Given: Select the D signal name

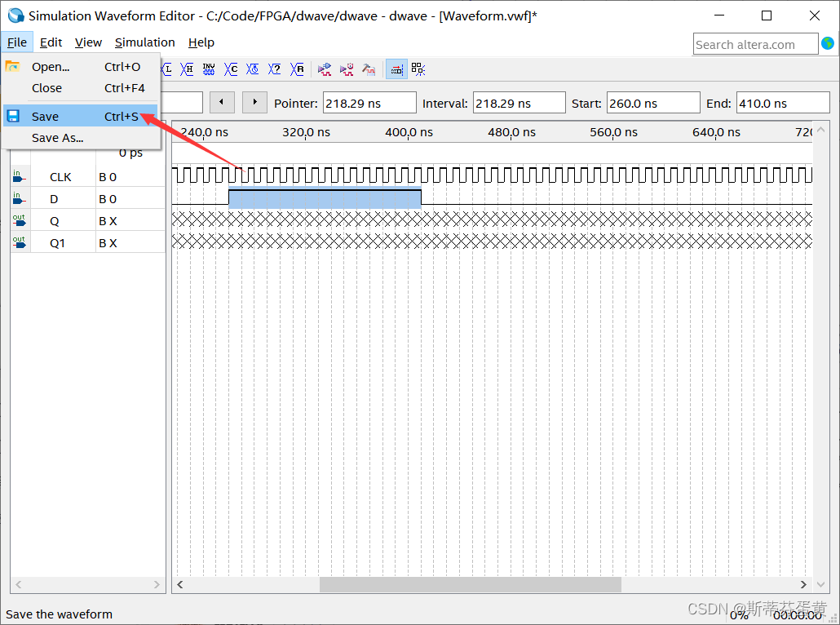Looking at the screenshot, I should [x=54, y=199].
